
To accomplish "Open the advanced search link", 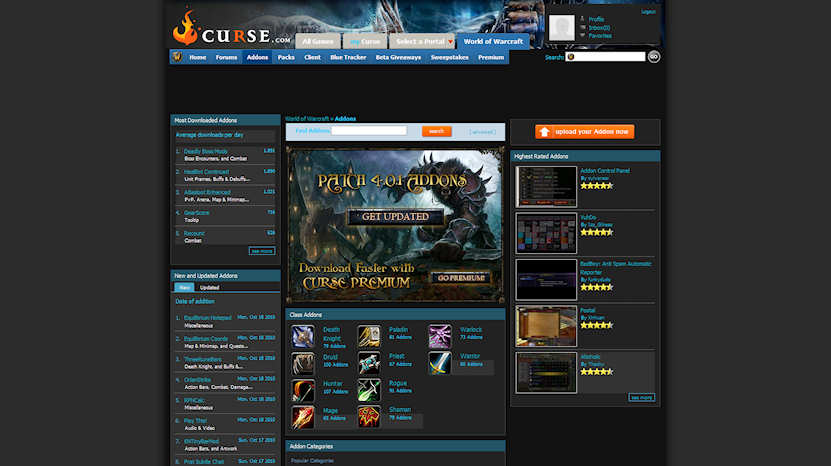I will pos(482,131).
